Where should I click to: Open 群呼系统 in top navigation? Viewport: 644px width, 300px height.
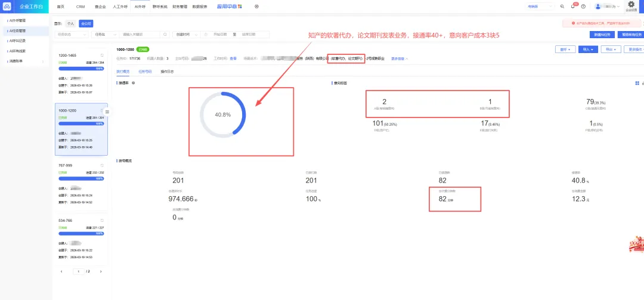[x=160, y=7]
